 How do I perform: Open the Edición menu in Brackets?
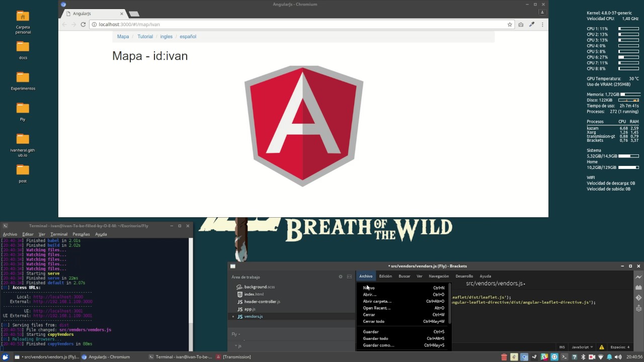(385, 276)
